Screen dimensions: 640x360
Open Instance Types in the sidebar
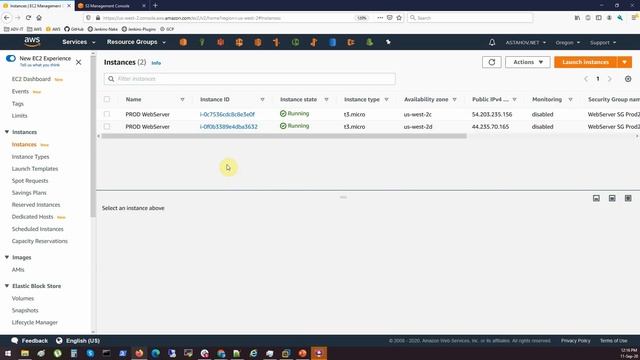[x=30, y=156]
